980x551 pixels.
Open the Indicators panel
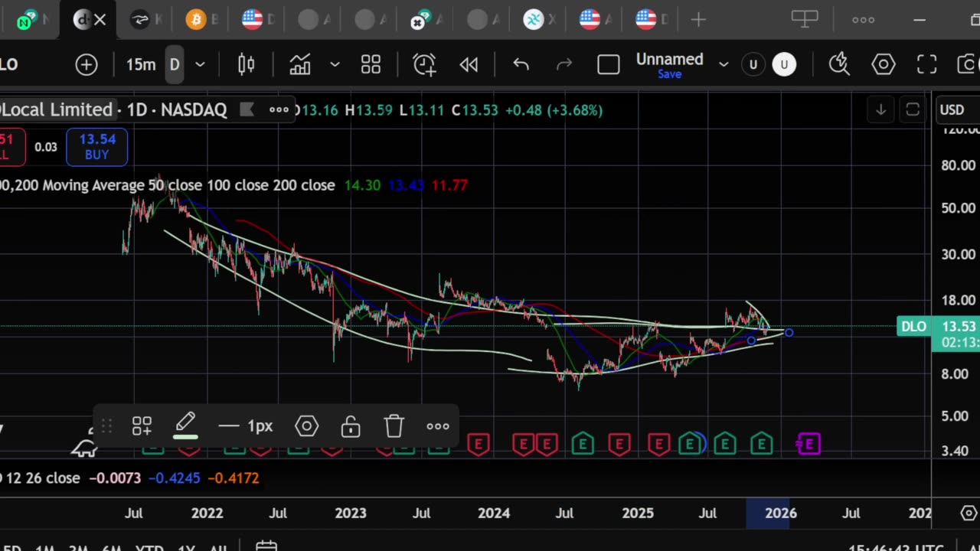[300, 65]
